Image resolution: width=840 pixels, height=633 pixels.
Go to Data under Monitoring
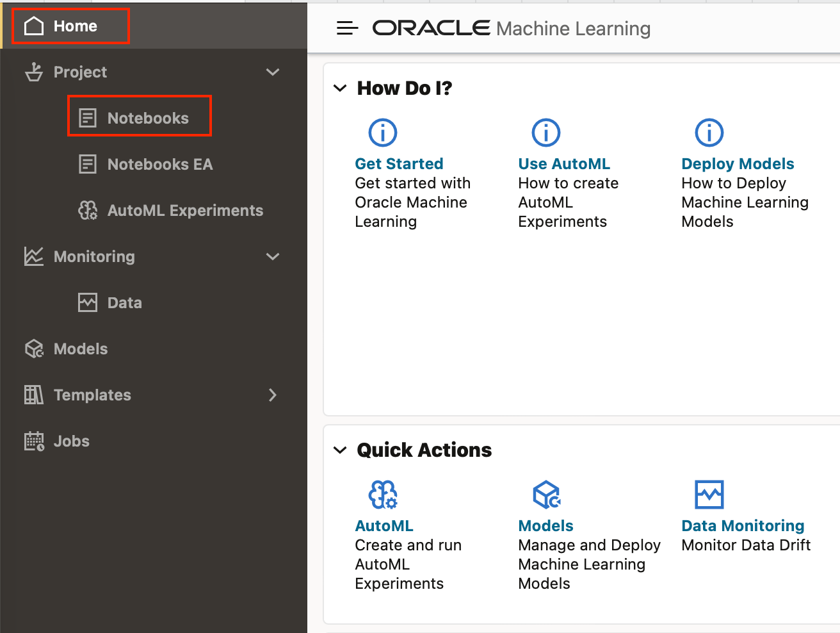[x=124, y=303]
